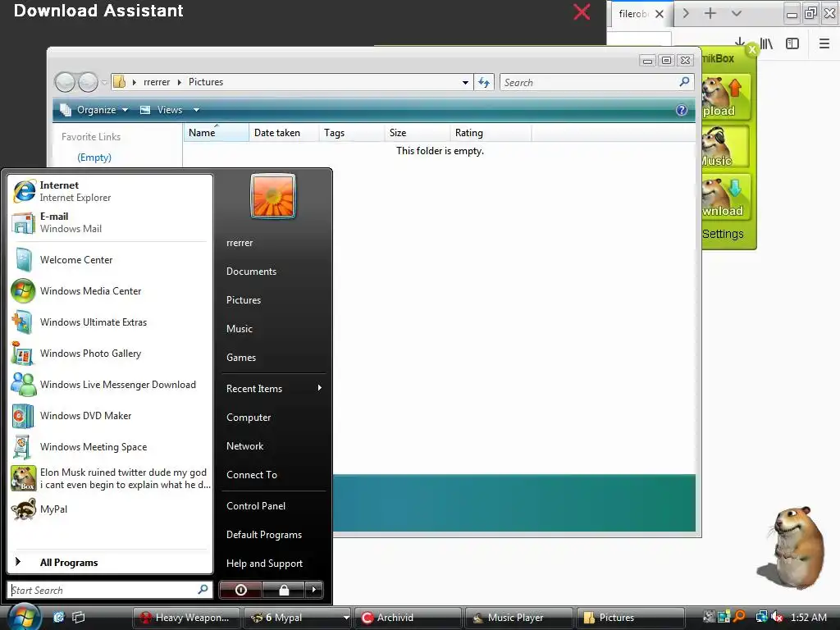840x630 pixels.
Task: Open Windows Live Messenger Download
Action: (x=110, y=385)
